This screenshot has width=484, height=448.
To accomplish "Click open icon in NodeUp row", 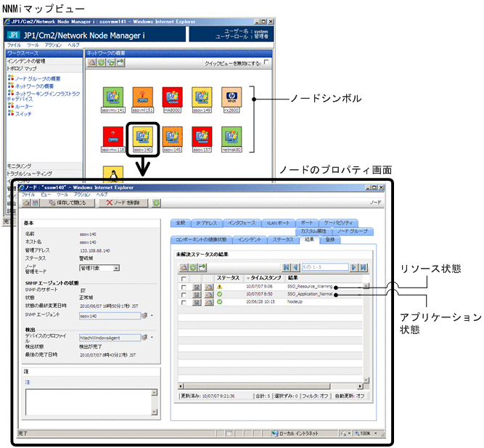I will [x=209, y=302].
